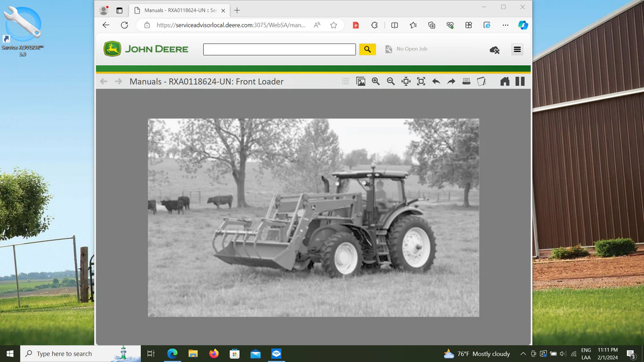Click the front loader tractor image
Image resolution: width=644 pixels, height=362 pixels.
tap(313, 217)
